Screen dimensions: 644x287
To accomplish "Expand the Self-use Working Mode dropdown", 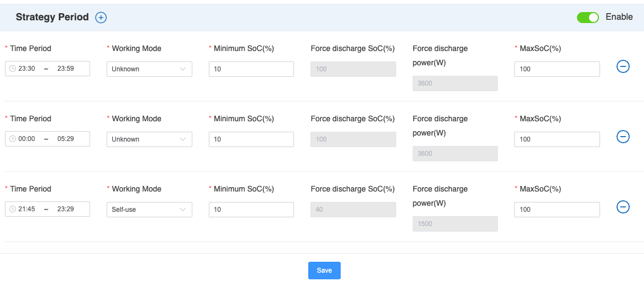I will 149,210.
